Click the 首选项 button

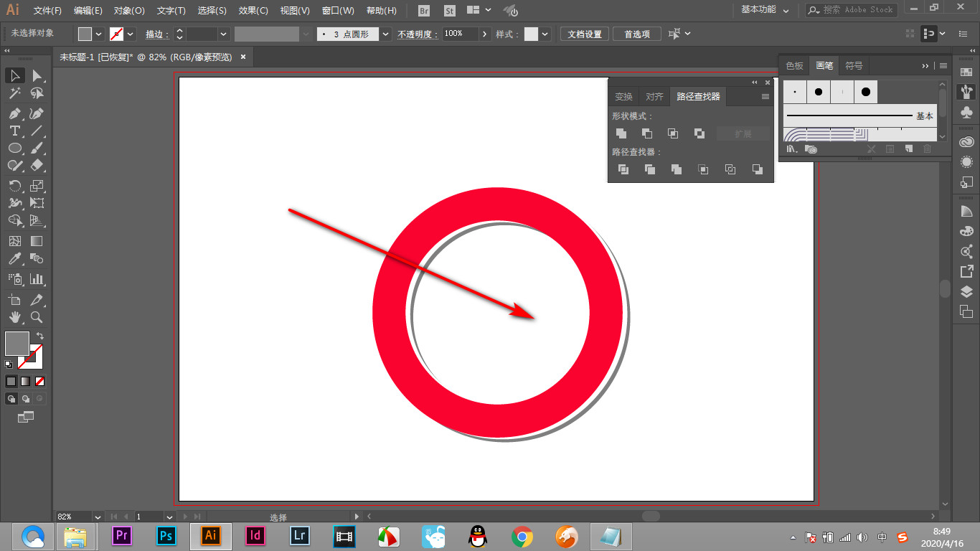point(637,34)
